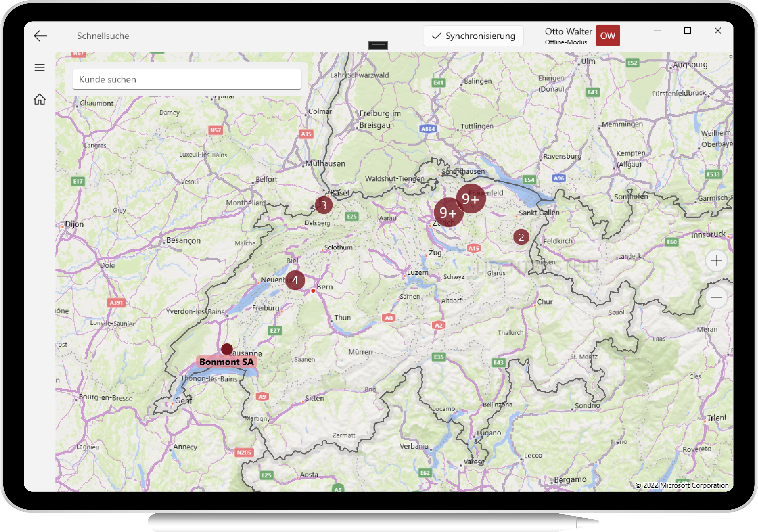The height and width of the screenshot is (532, 758).
Task: Click the Otto Walter user name
Action: (568, 31)
